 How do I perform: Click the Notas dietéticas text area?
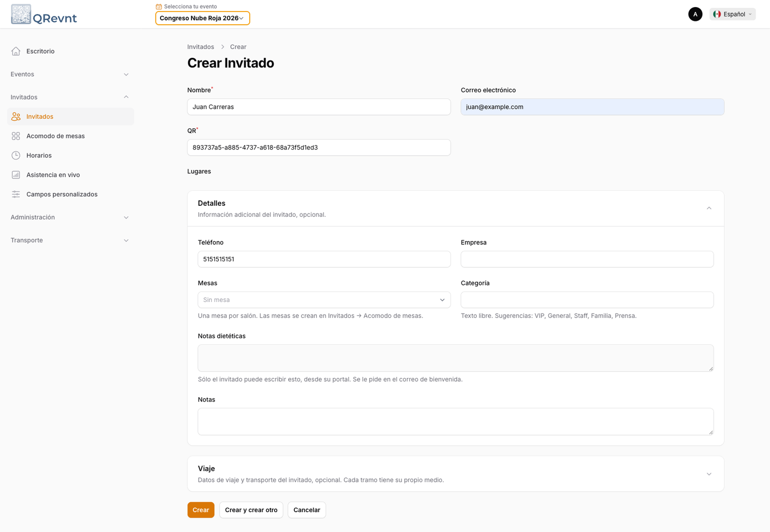click(x=455, y=358)
